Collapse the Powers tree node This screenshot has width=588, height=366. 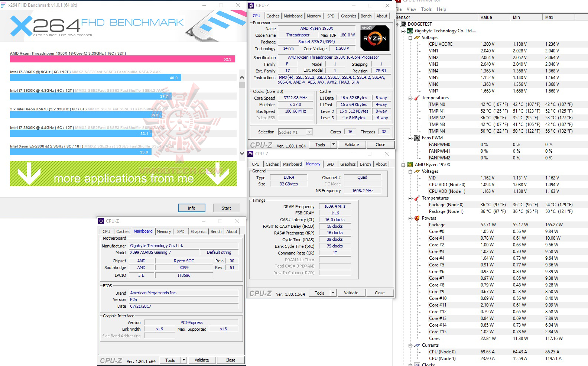pos(410,218)
